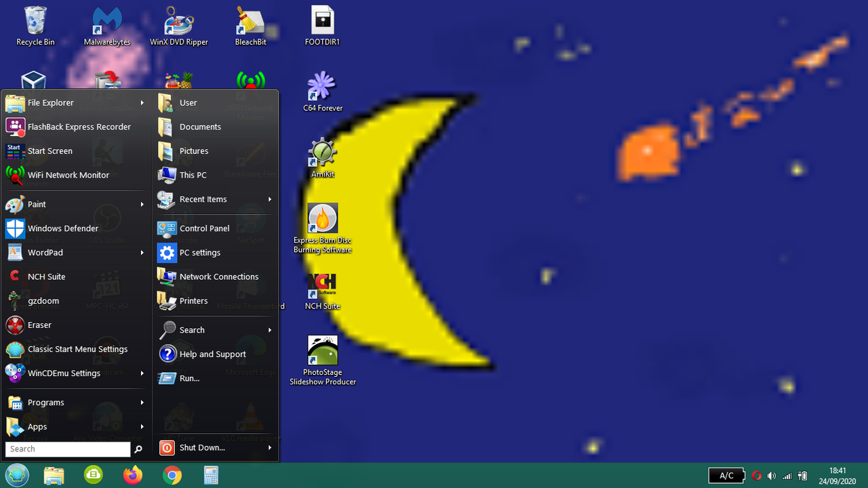Open Eraser from the Start menu
Screen dimensions: 868x488
(x=76, y=325)
